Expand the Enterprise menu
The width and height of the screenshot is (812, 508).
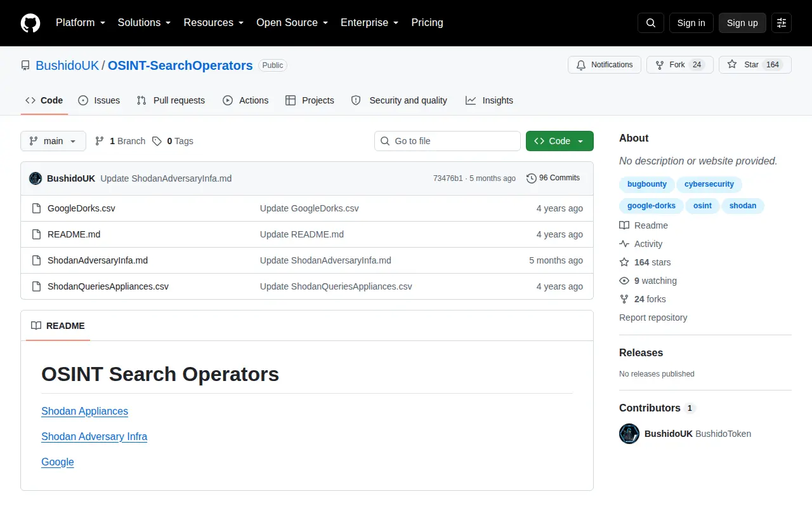point(370,23)
